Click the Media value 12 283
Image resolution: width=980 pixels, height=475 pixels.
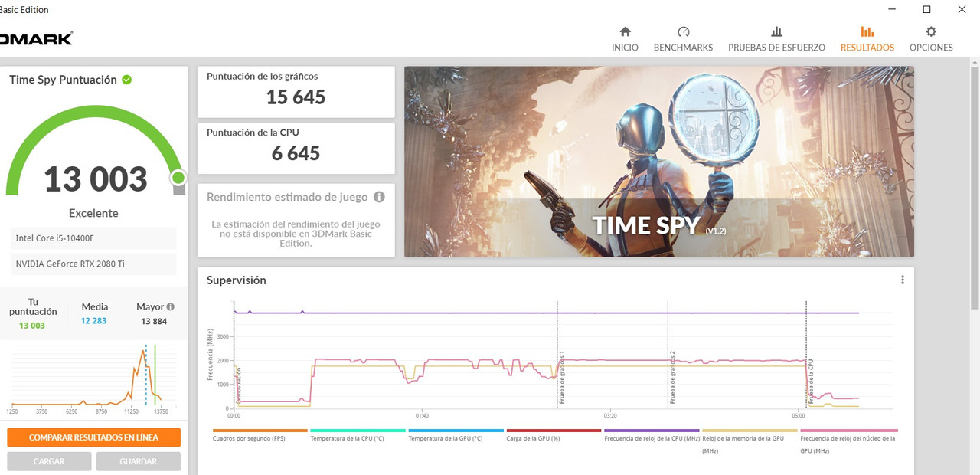(x=93, y=321)
